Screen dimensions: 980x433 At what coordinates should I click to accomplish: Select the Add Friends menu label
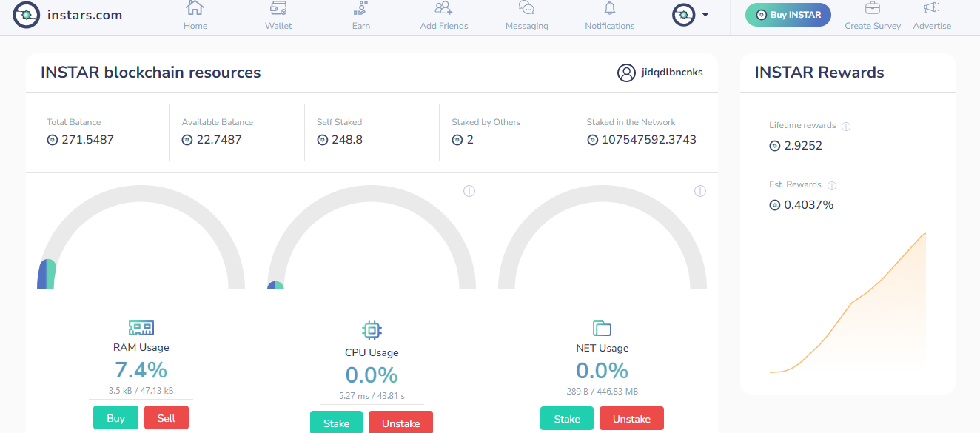point(444,26)
